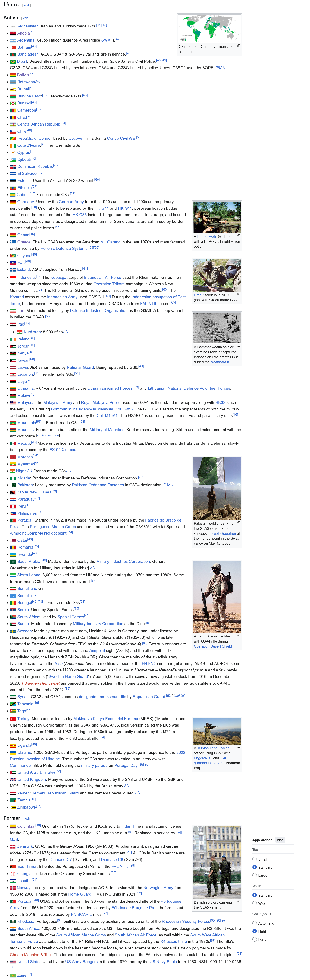The height and width of the screenshot is (980, 310).
Task: Open the Afghanistan country link
Action: 28,26
